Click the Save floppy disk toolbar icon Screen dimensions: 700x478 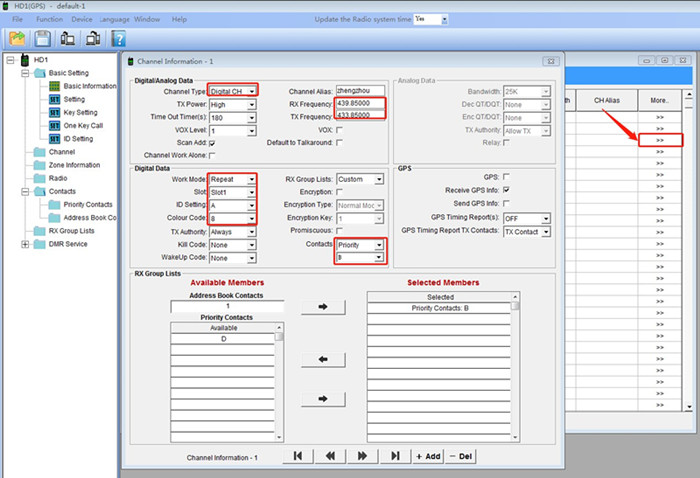tap(43, 39)
